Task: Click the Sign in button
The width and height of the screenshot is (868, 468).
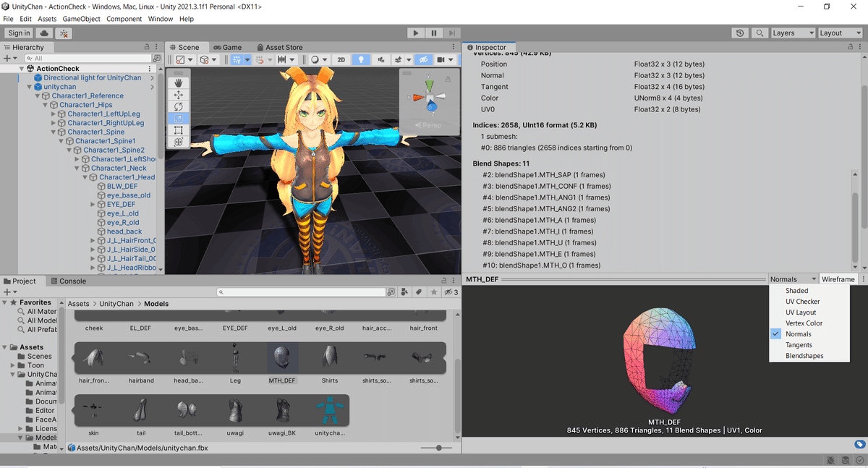Action: (x=19, y=33)
